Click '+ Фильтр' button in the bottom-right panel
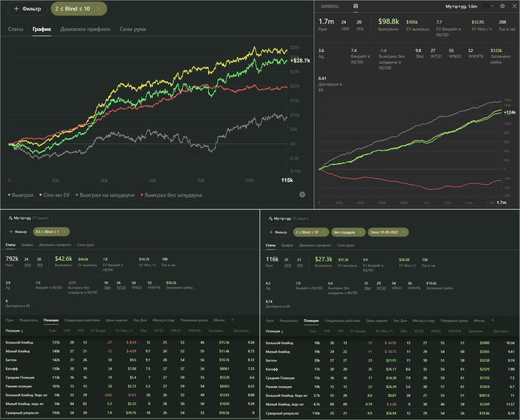520x420 pixels. [x=278, y=232]
